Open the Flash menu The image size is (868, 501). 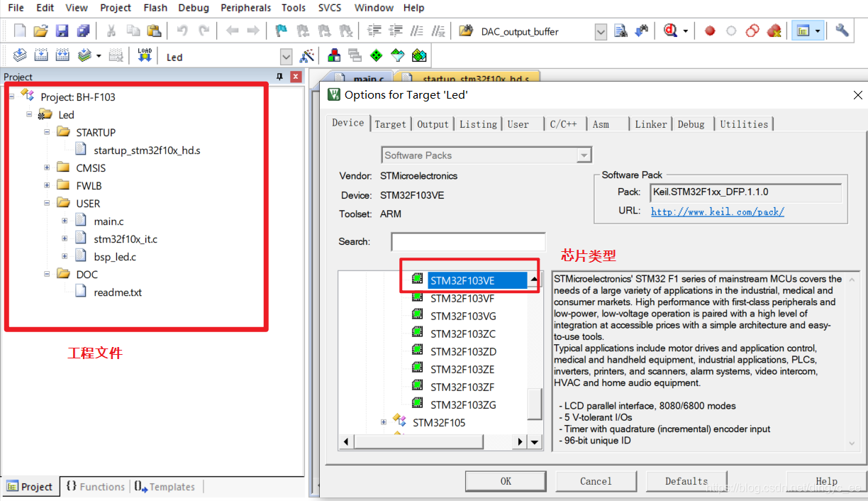click(x=155, y=8)
